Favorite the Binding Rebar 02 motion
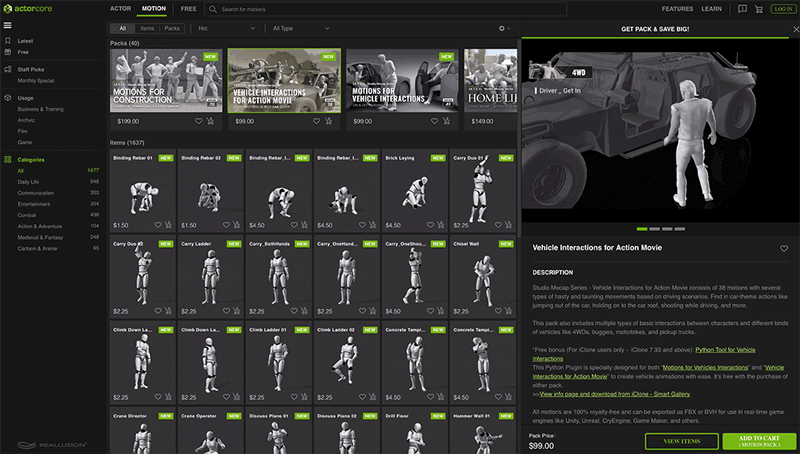This screenshot has height=454, width=800. (x=226, y=225)
